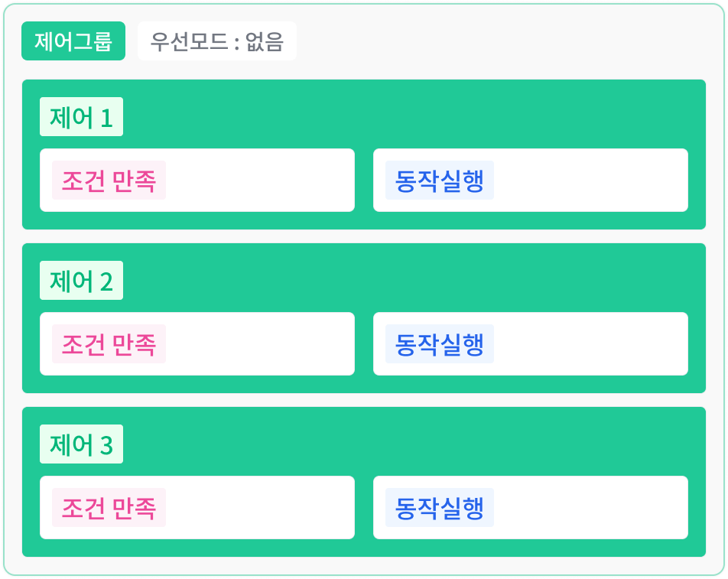Click 동작실행 tag in 제어 1

tap(440, 181)
